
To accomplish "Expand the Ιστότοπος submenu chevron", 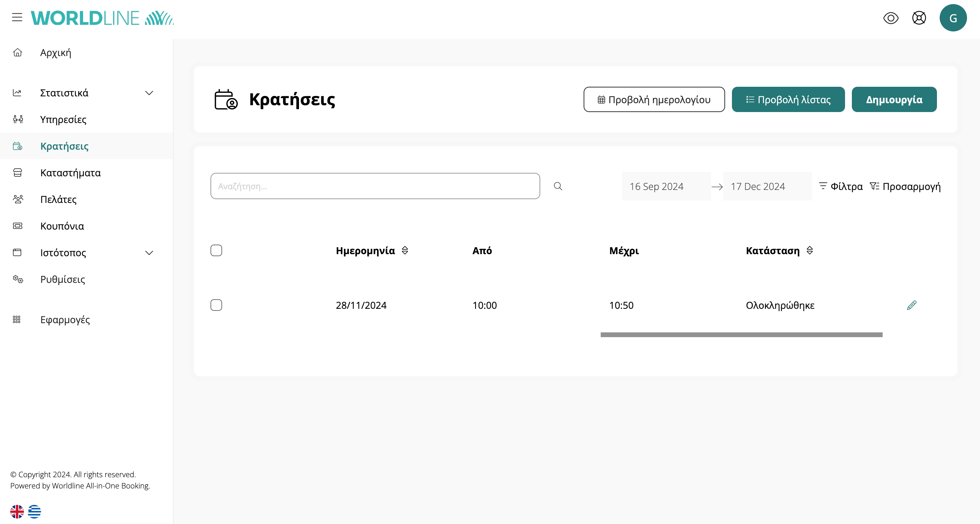I will click(x=149, y=253).
